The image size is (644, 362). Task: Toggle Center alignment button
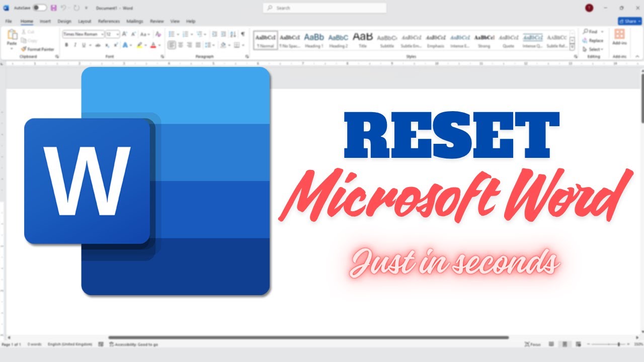[x=182, y=45]
